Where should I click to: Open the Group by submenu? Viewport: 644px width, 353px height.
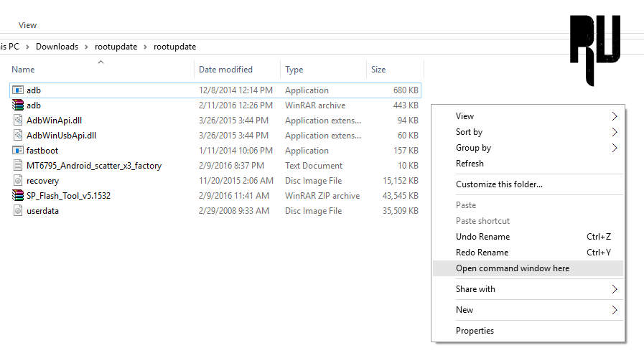(614, 148)
